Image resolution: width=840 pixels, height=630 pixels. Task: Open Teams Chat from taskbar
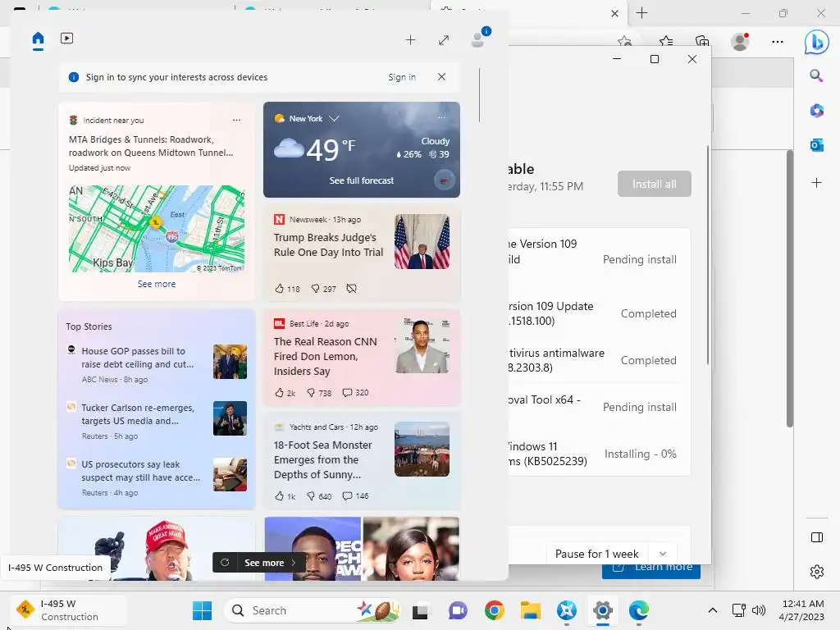[458, 610]
